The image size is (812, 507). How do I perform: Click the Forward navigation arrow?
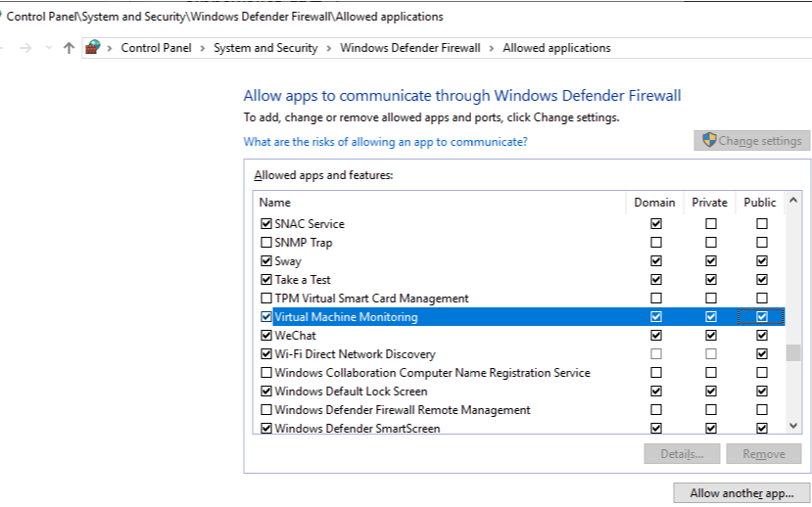tap(25, 48)
